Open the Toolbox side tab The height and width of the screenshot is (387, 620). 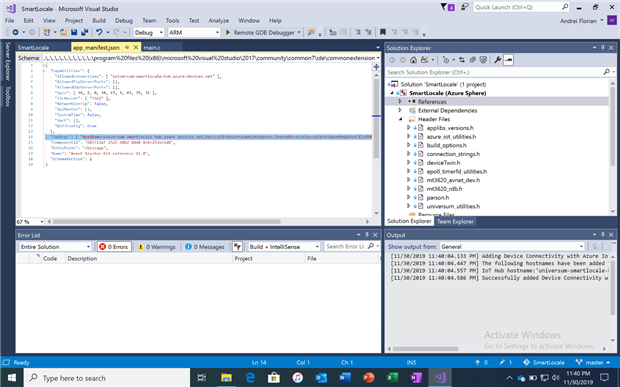tap(7, 96)
